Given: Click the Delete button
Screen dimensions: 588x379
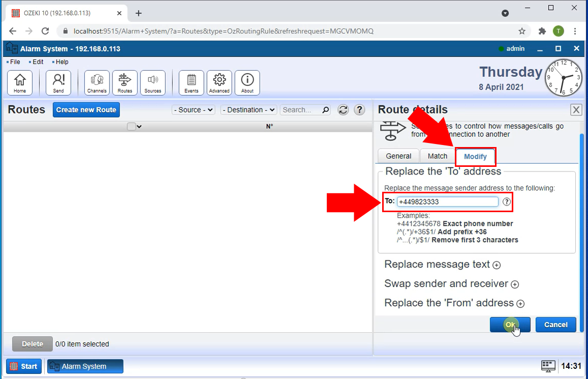Looking at the screenshot, I should click(x=32, y=344).
